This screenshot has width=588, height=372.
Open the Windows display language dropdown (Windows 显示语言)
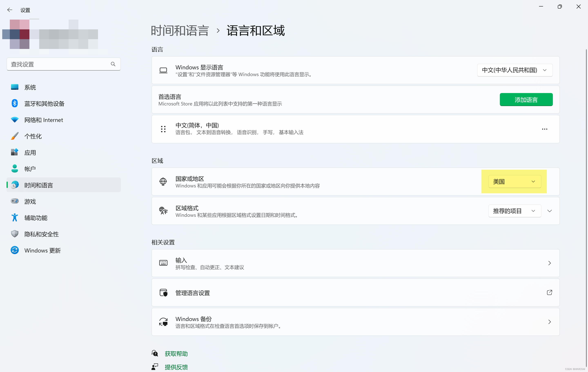514,70
